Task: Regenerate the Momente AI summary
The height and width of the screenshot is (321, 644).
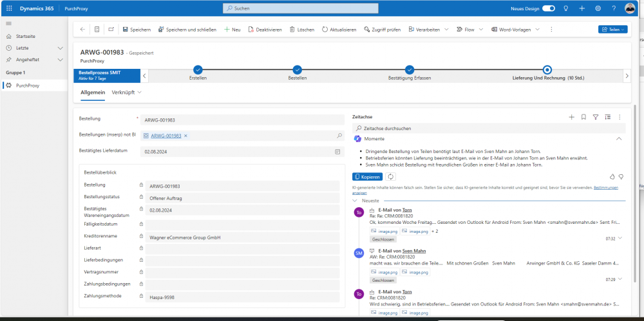Action: (390, 176)
